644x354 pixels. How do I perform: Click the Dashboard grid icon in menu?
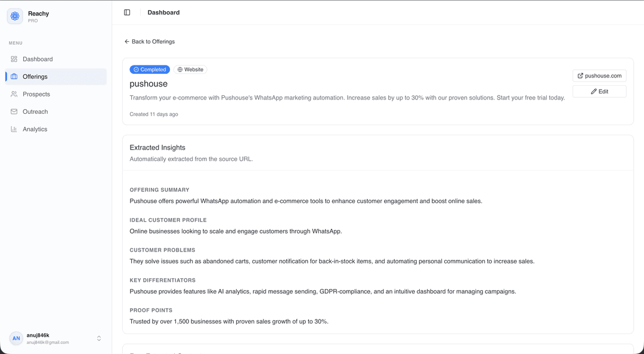pyautogui.click(x=14, y=59)
